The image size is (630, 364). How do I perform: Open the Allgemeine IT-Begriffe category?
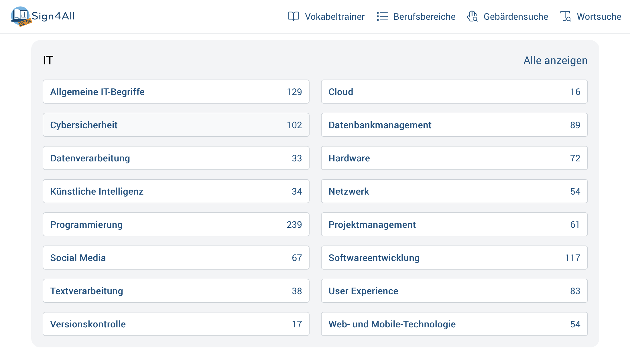coord(176,92)
